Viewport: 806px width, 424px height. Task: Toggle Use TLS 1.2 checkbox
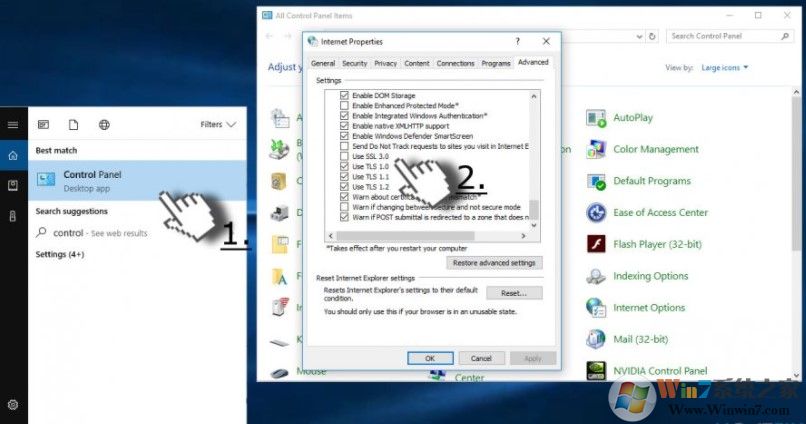344,187
